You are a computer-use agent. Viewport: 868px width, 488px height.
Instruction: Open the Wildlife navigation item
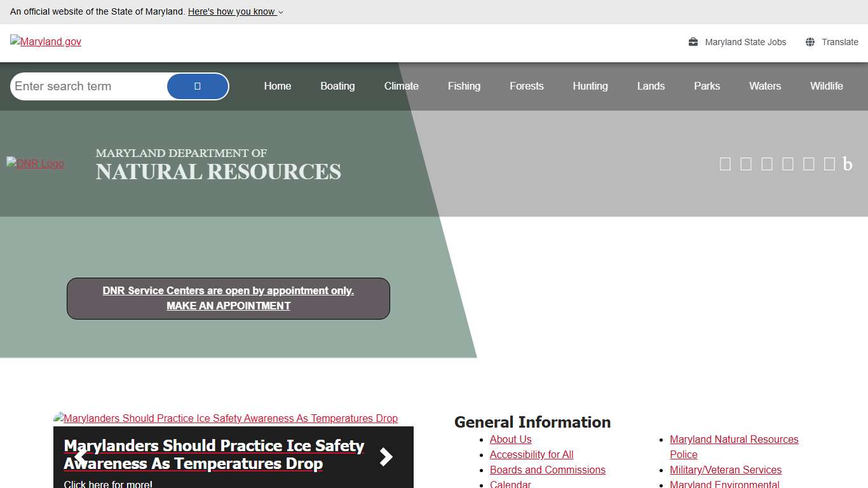[826, 86]
